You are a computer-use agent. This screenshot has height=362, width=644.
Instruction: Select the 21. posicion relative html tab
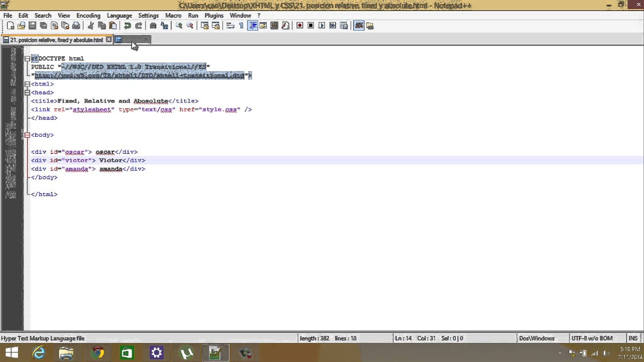point(56,40)
